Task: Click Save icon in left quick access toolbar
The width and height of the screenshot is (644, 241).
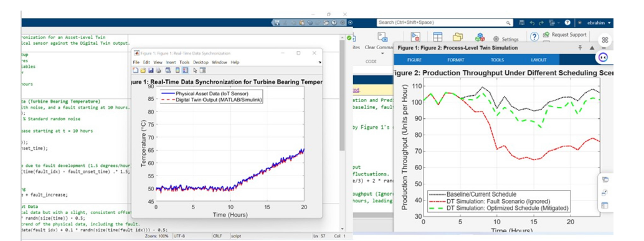Action: (277, 22)
